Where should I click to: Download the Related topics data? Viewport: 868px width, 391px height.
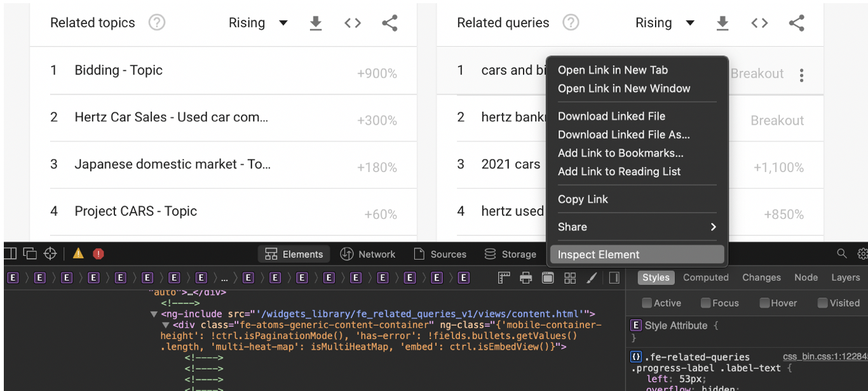(x=316, y=22)
